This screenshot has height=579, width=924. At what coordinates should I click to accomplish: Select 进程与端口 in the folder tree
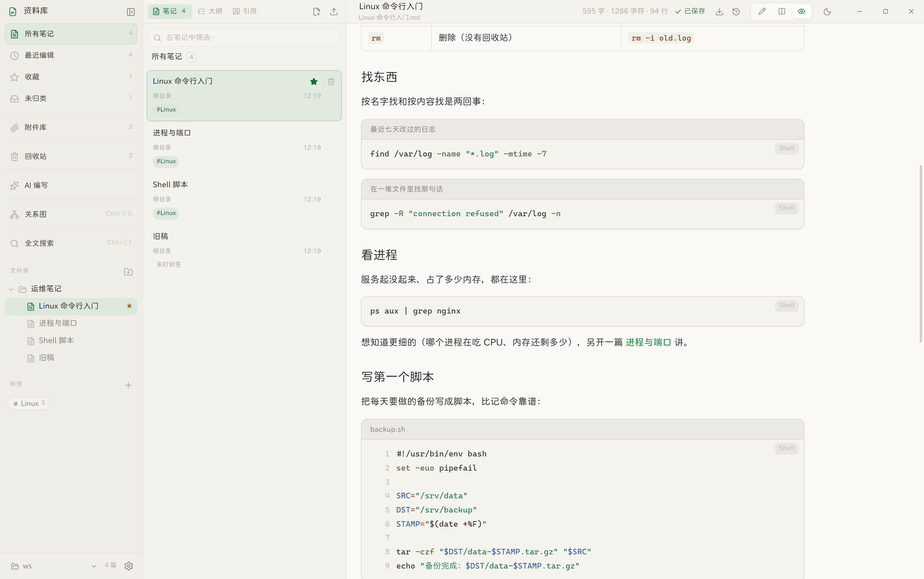71,324
